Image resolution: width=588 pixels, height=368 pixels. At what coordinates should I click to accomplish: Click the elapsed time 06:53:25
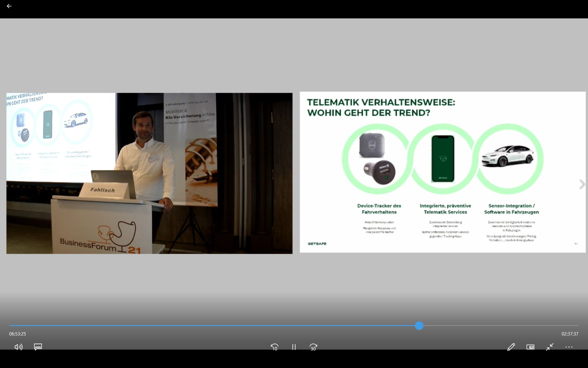pyautogui.click(x=17, y=334)
